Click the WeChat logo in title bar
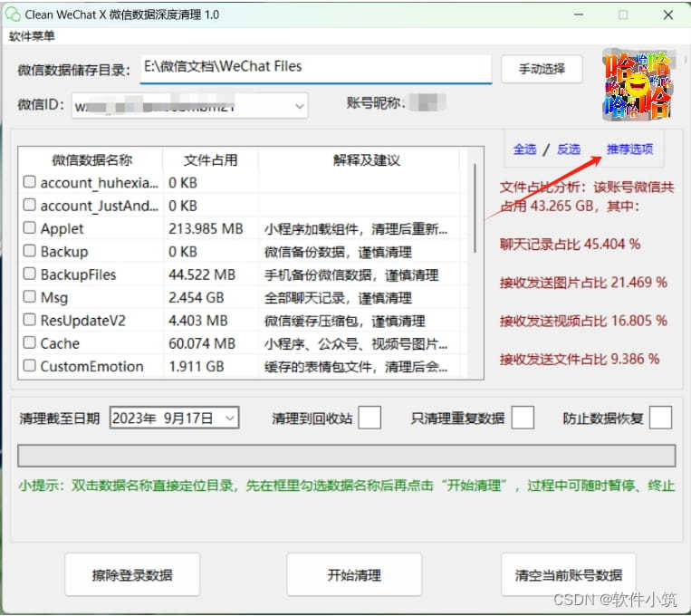 13,14
